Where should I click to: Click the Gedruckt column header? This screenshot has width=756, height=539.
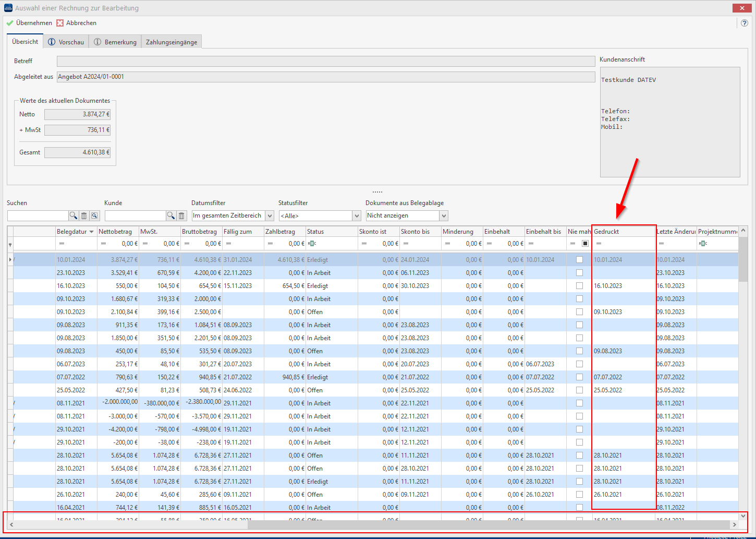point(623,232)
